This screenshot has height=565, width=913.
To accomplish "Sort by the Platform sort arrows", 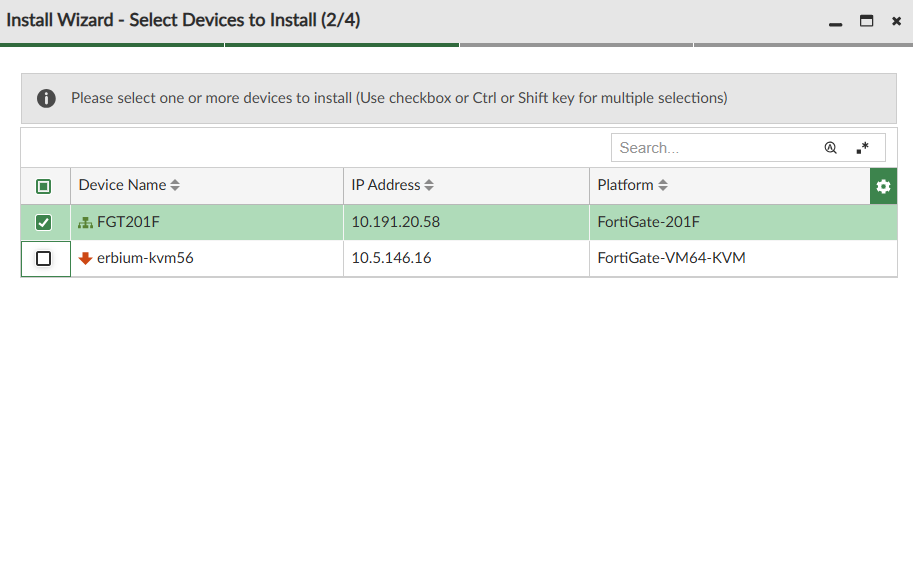I will 662,186.
